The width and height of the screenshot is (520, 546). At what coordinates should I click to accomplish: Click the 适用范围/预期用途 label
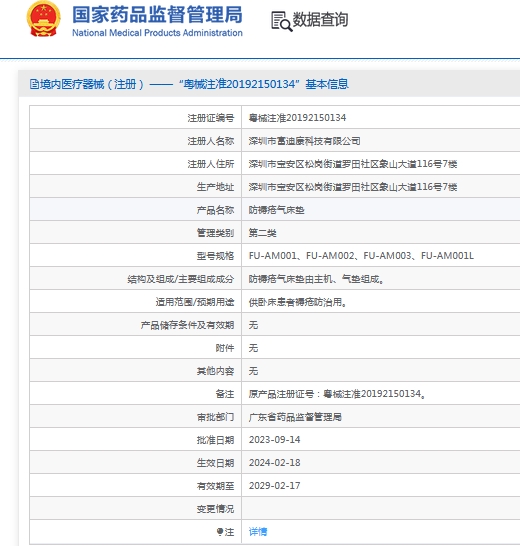[195, 302]
